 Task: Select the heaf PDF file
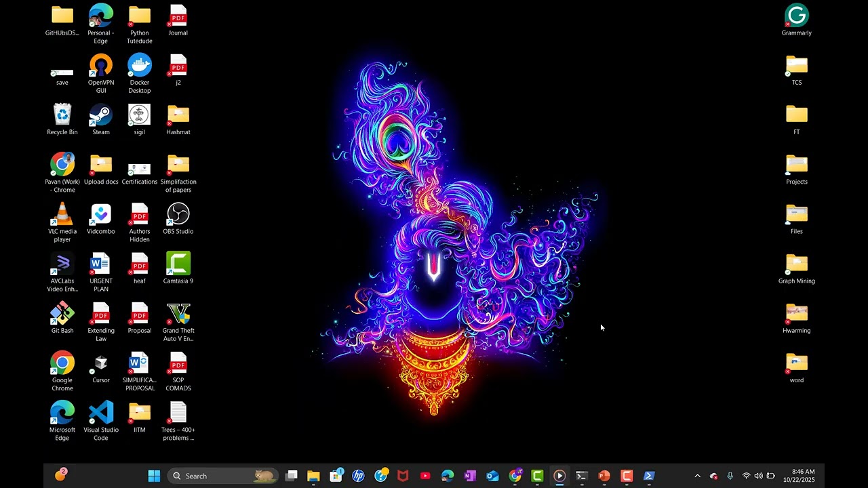pos(140,263)
